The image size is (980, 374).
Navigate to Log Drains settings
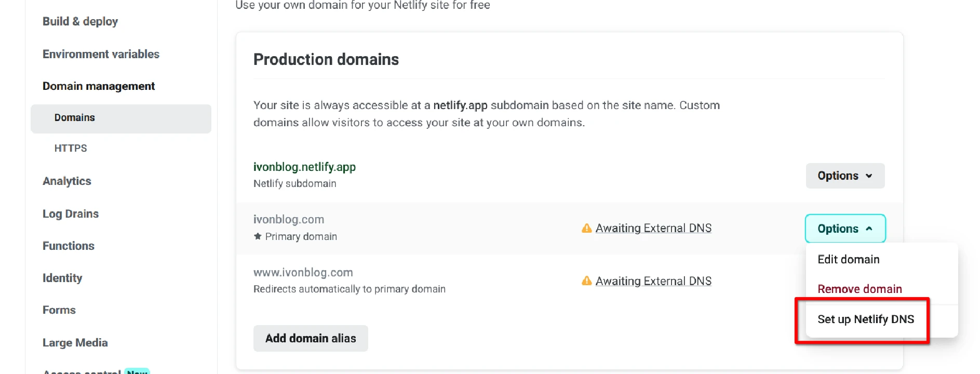pos(71,213)
